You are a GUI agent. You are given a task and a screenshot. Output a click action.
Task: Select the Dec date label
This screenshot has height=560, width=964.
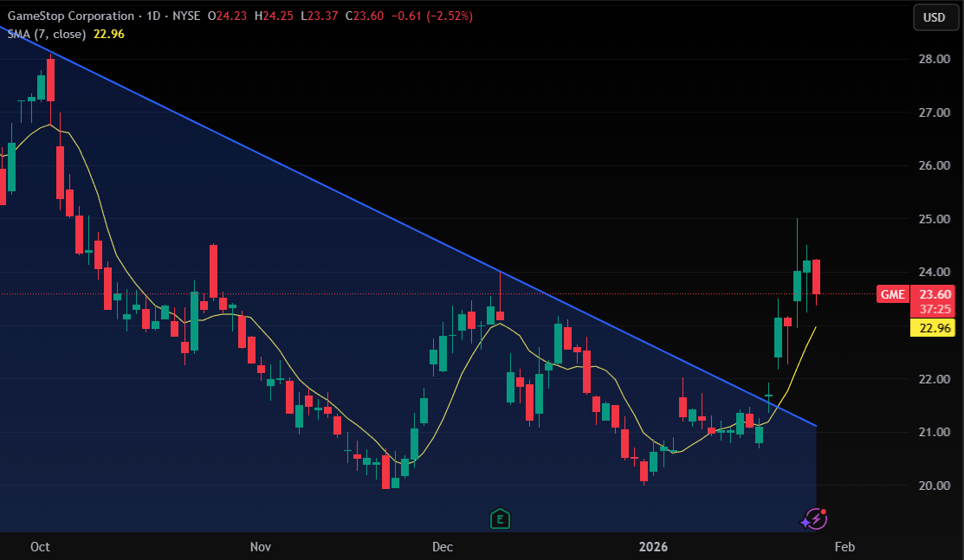(x=443, y=546)
